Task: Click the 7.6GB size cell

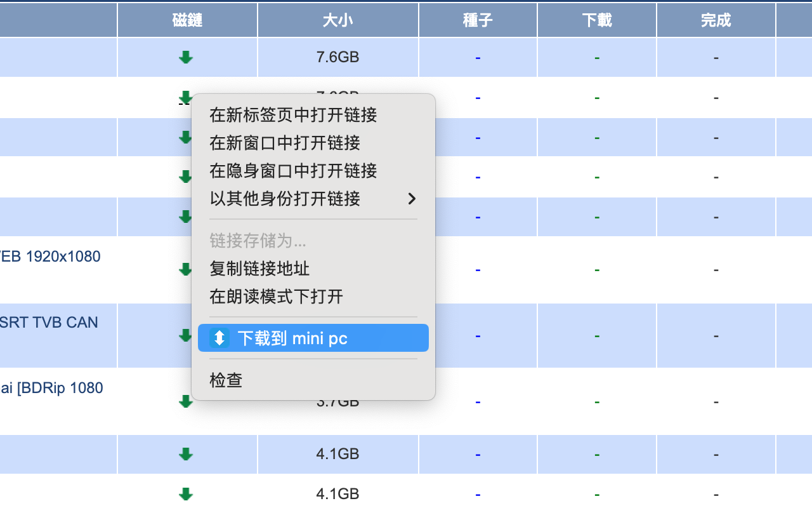Action: click(338, 57)
